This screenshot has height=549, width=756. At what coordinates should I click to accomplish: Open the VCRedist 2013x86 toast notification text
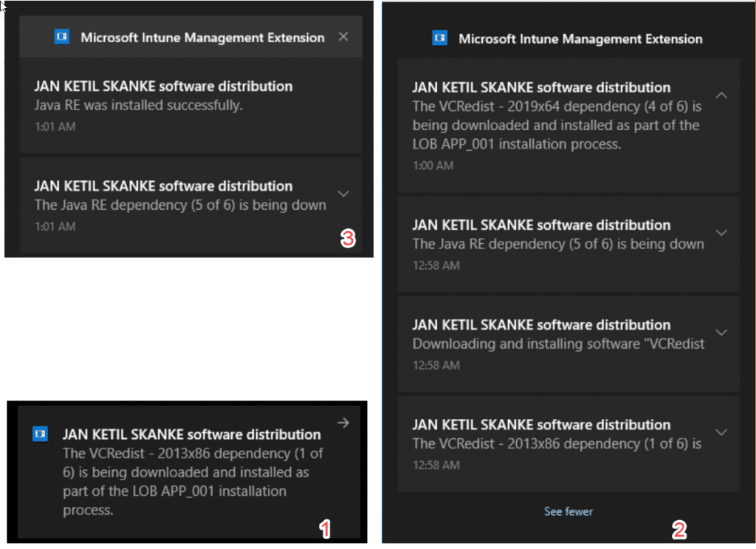click(193, 482)
